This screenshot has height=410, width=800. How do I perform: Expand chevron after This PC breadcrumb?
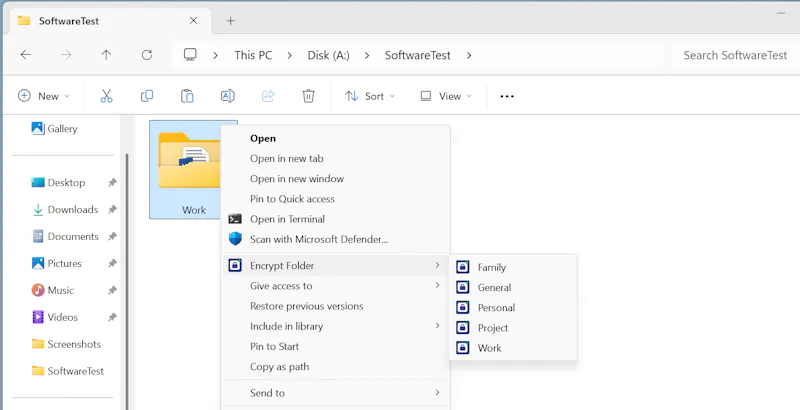coord(290,55)
